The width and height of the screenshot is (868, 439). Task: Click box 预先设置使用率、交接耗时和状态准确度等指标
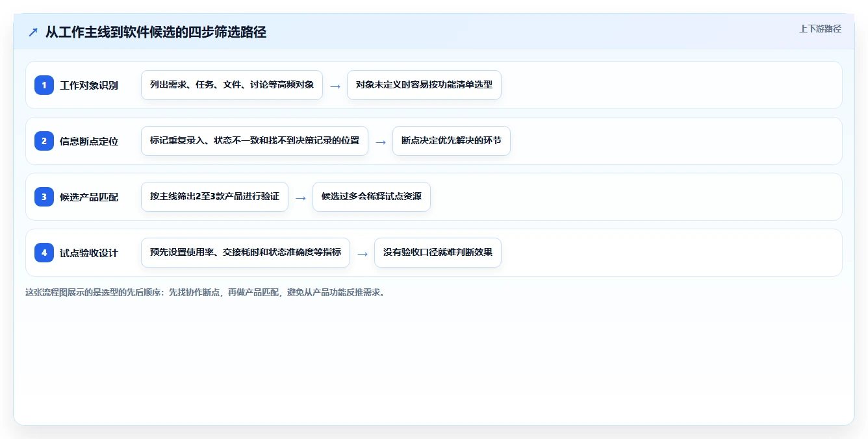246,253
